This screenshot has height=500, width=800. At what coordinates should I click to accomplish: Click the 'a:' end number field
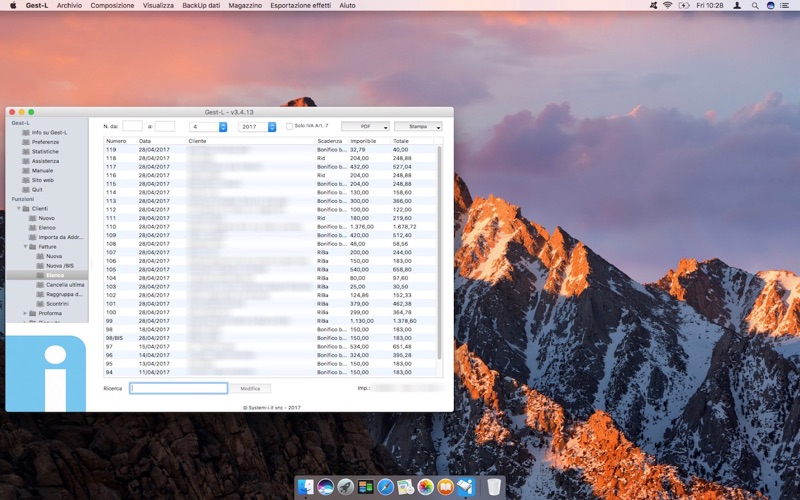[x=165, y=126]
